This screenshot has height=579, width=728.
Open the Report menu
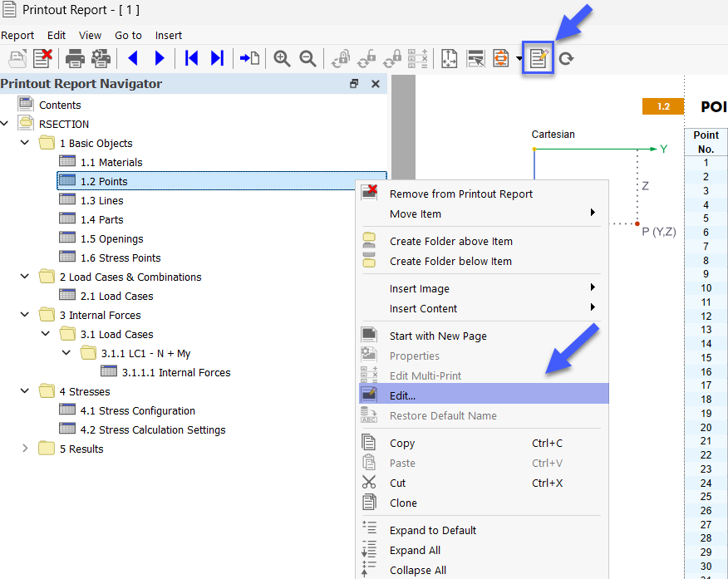coord(17,35)
